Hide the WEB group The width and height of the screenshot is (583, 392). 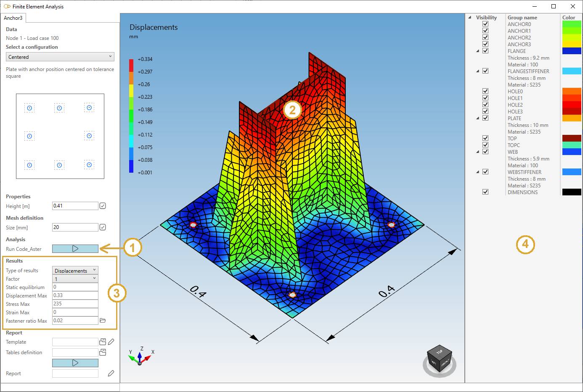click(x=485, y=152)
